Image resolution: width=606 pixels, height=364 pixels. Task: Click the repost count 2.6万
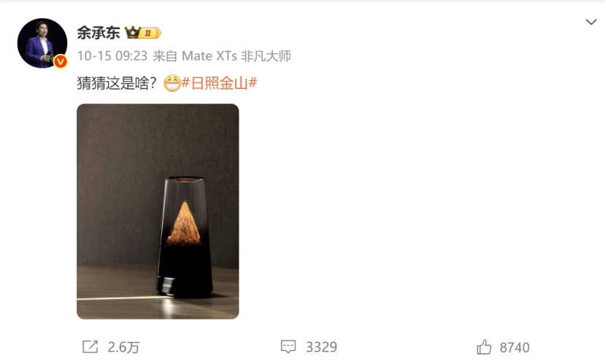point(123,347)
